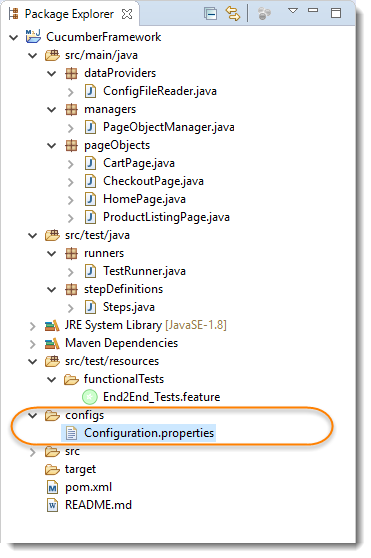Select the functionalTests folder name
Image resolution: width=371 pixels, height=558 pixels.
point(124,379)
